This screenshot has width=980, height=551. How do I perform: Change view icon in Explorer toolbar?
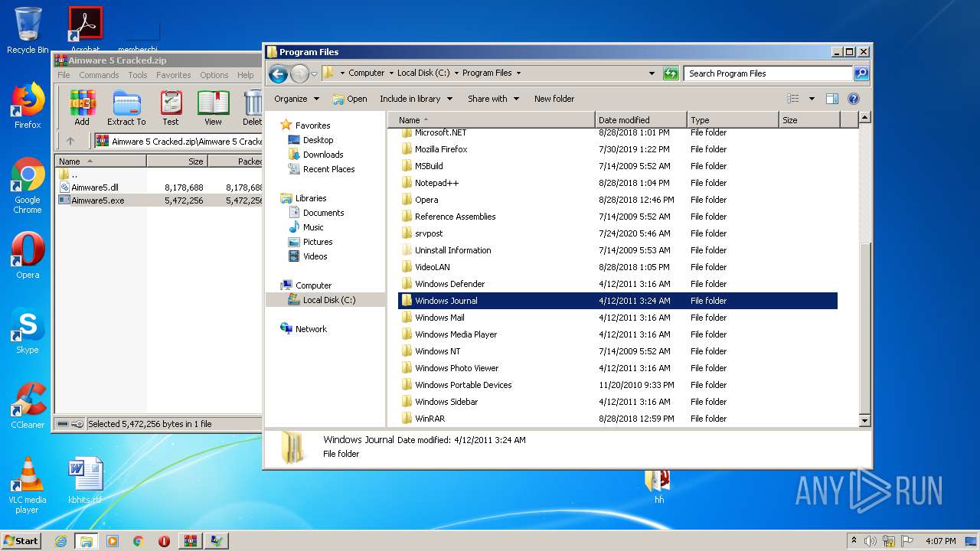pyautogui.click(x=793, y=99)
